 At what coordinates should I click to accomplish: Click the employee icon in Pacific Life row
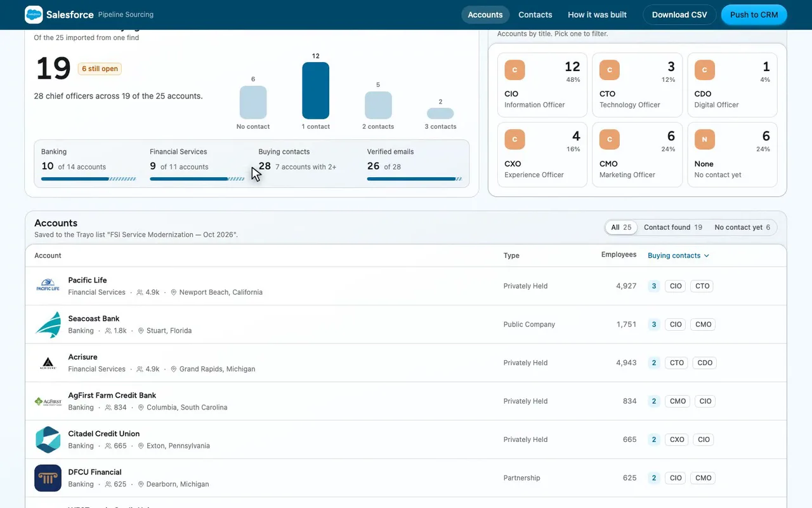140,293
